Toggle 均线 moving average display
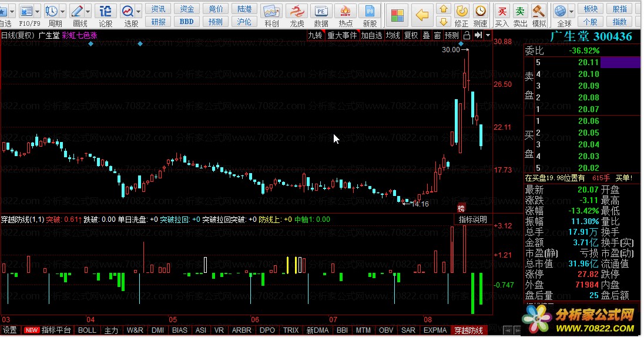 pyautogui.click(x=393, y=36)
